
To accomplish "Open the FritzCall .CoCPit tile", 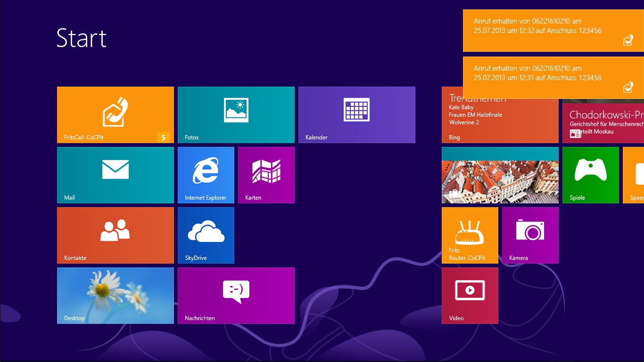I will 116,115.
